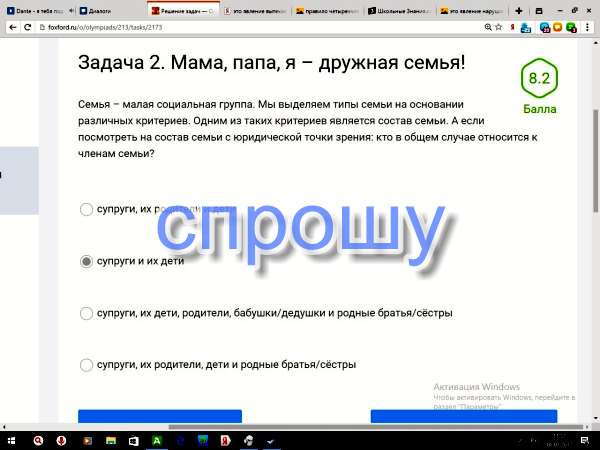Choose the answer with бабушки/дедушки

(87, 313)
